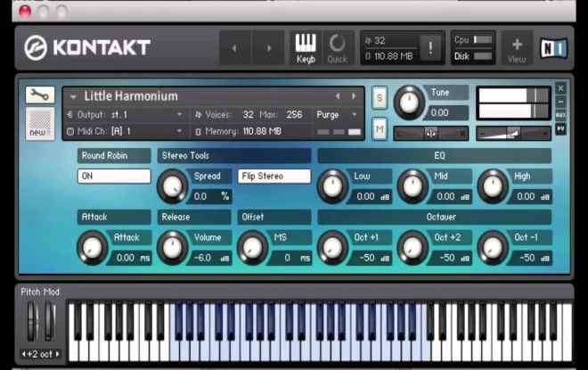
Task: Remove instrument with X button
Action: coord(560,88)
